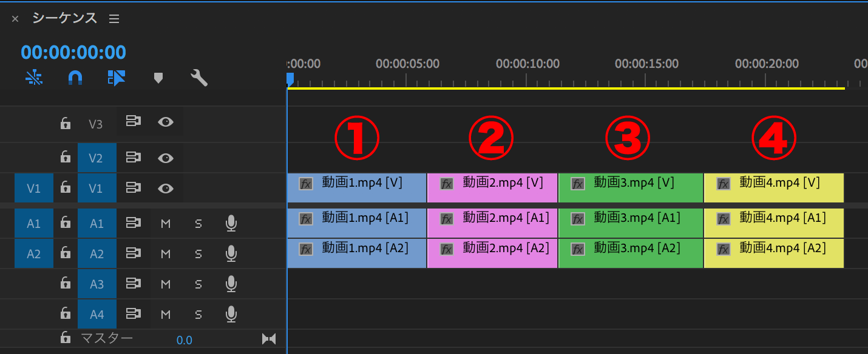
Task: Click the add marker icon
Action: pos(158,78)
